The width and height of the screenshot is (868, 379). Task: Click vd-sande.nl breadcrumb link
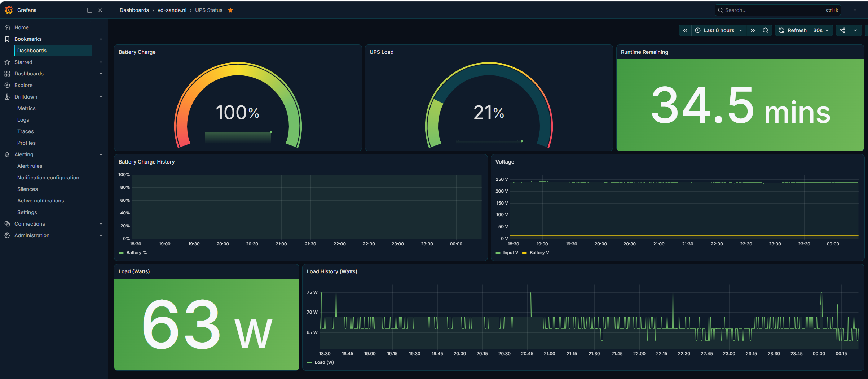(x=172, y=10)
